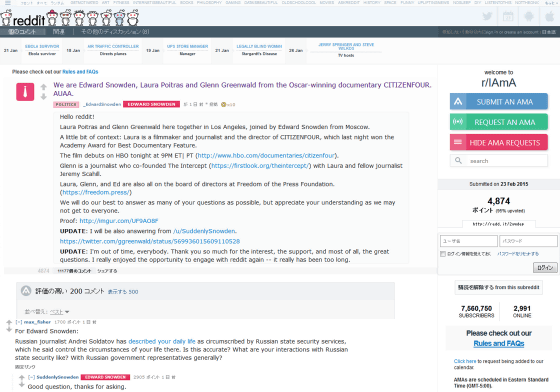Image resolution: width=560 pixels, height=392 pixels.
Task: Unsubscribe from this subreddit button
Action: click(x=499, y=287)
